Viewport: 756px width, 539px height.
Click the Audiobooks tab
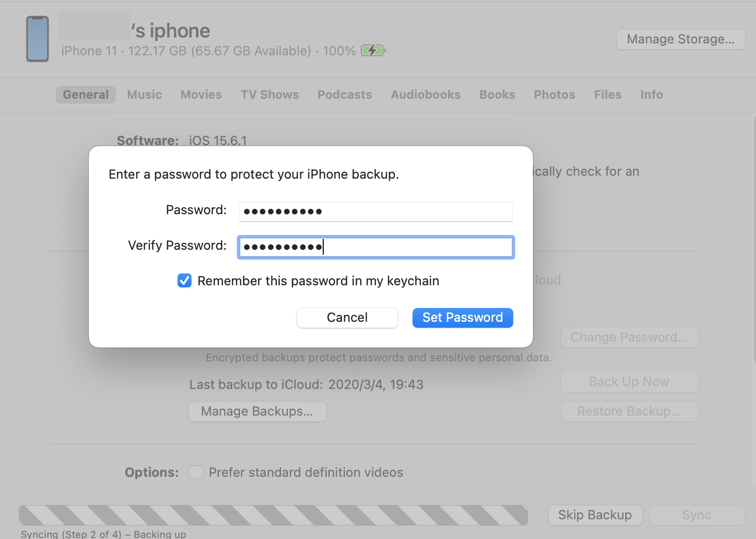[x=425, y=95]
